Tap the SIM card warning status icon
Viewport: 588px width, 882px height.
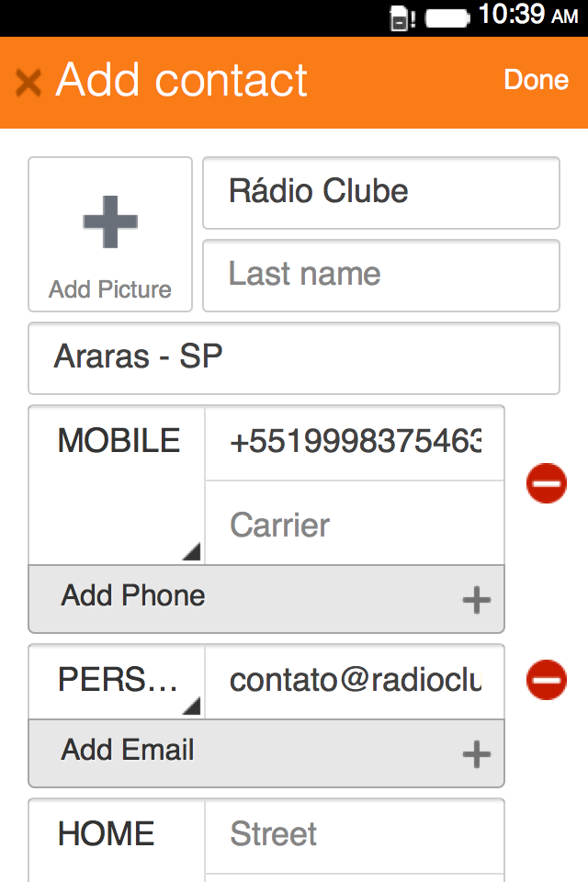pos(401,17)
